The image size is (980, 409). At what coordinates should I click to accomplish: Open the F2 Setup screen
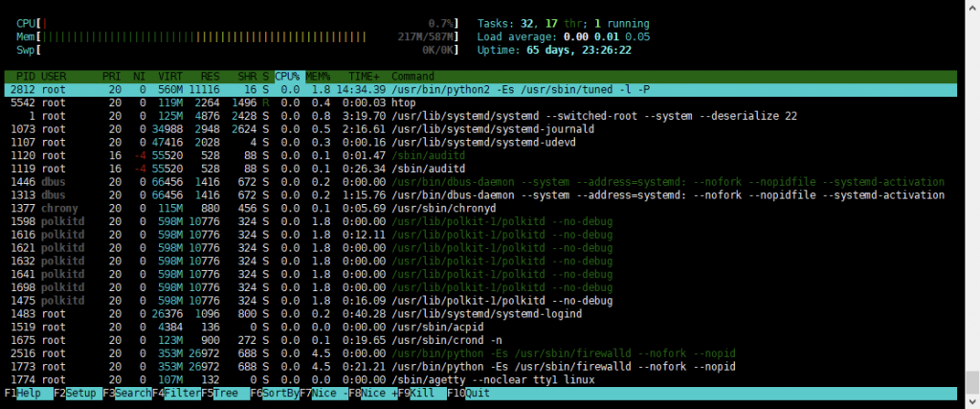pos(78,394)
